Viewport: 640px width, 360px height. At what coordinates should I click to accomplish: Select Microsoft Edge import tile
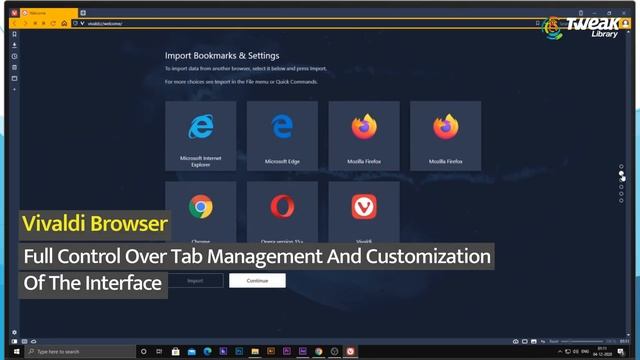tap(282, 136)
